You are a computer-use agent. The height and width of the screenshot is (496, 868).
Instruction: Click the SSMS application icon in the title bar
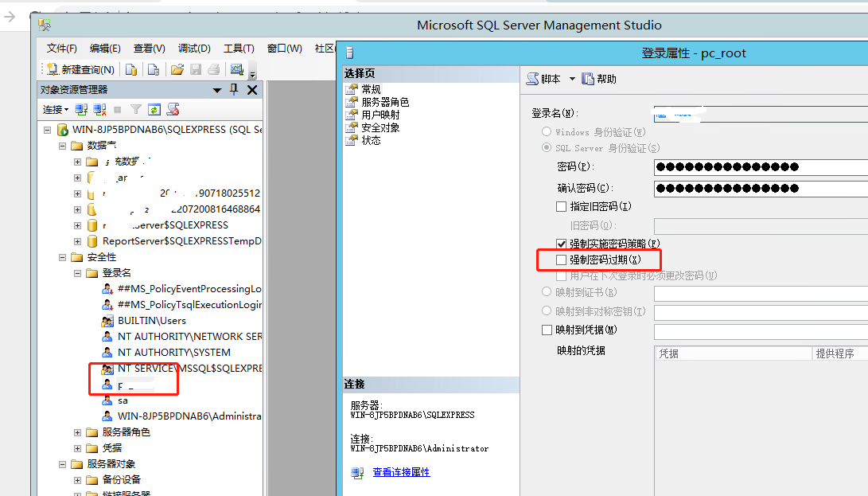(x=45, y=25)
